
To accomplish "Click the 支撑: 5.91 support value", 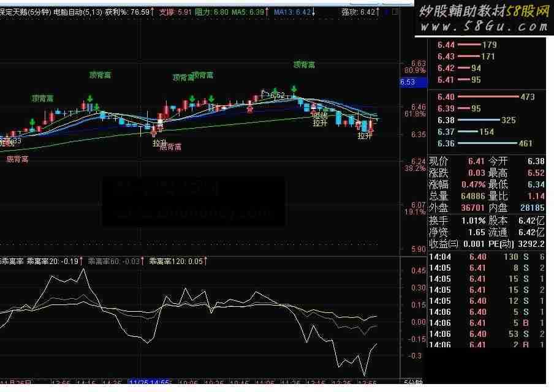I will [175, 12].
